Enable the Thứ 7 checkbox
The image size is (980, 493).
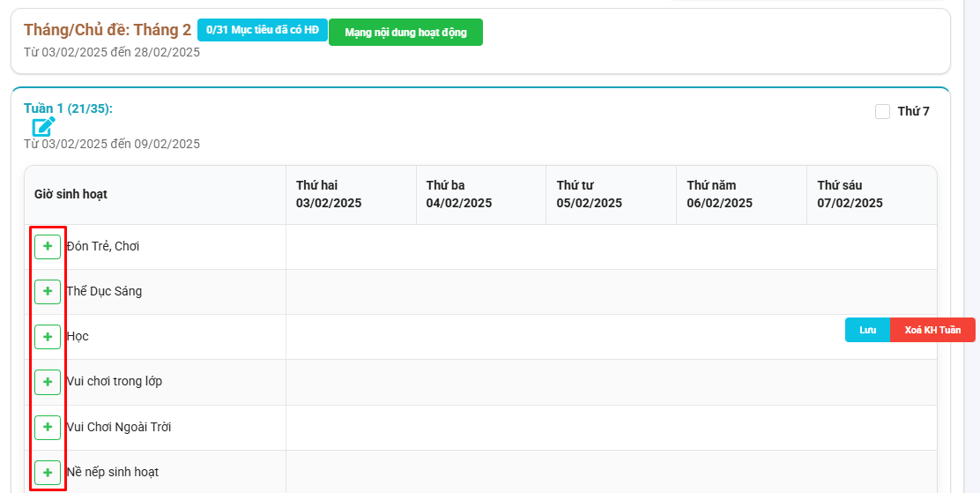[882, 111]
